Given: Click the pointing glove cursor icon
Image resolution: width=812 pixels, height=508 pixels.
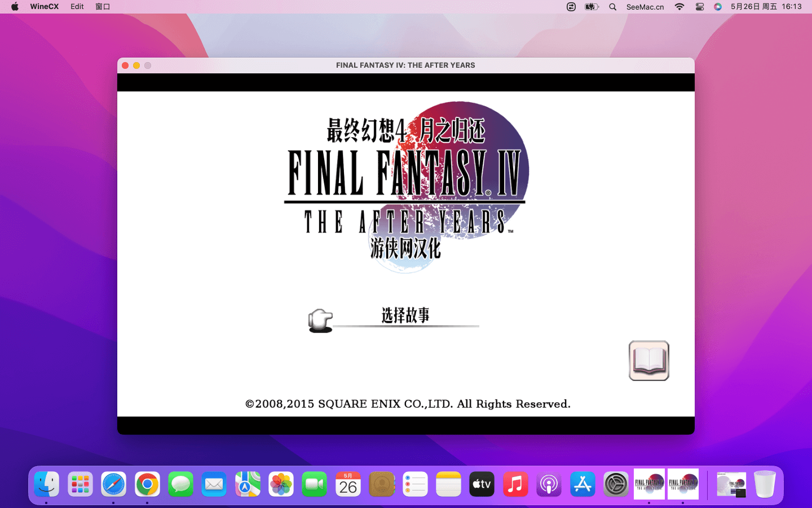Looking at the screenshot, I should pos(320,321).
